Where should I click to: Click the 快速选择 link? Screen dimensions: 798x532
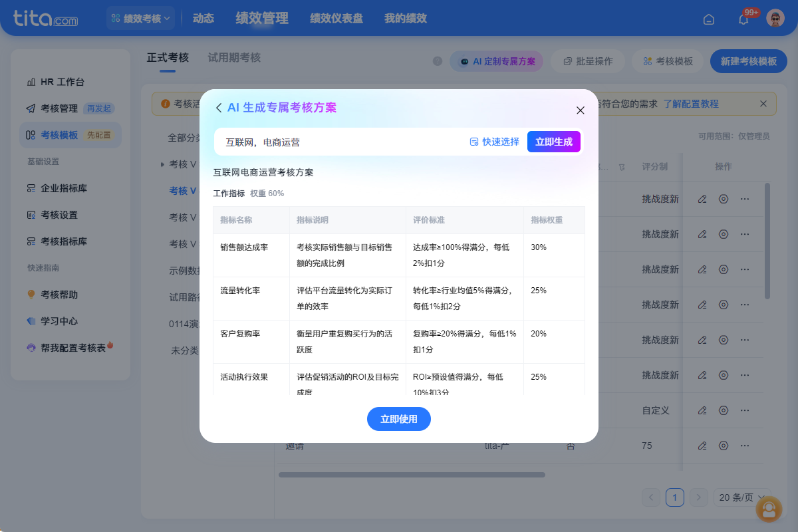(x=495, y=142)
